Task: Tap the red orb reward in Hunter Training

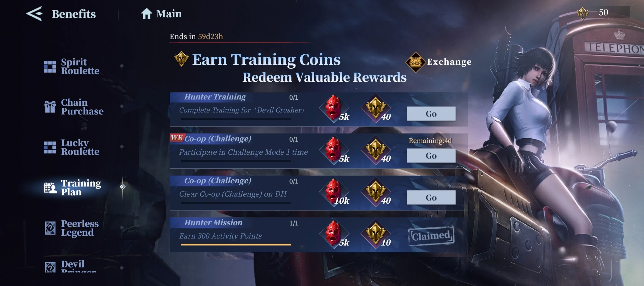Action: pyautogui.click(x=334, y=108)
